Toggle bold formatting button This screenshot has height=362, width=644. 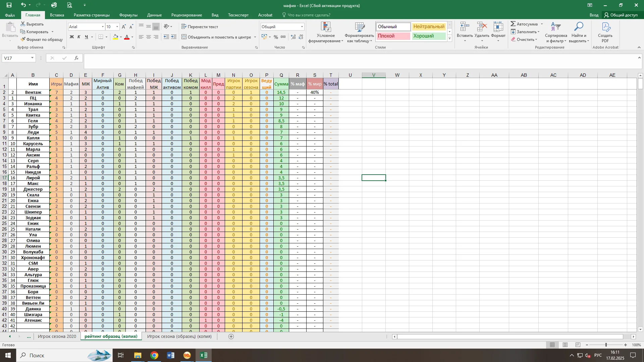pyautogui.click(x=71, y=37)
